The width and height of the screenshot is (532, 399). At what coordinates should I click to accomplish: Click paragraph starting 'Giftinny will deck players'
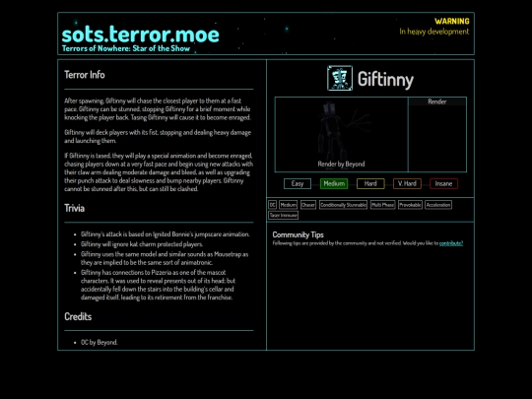(x=158, y=136)
